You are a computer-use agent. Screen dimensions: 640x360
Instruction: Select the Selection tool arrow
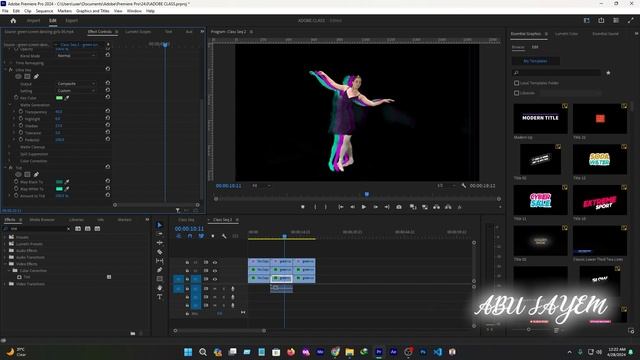[x=160, y=225]
